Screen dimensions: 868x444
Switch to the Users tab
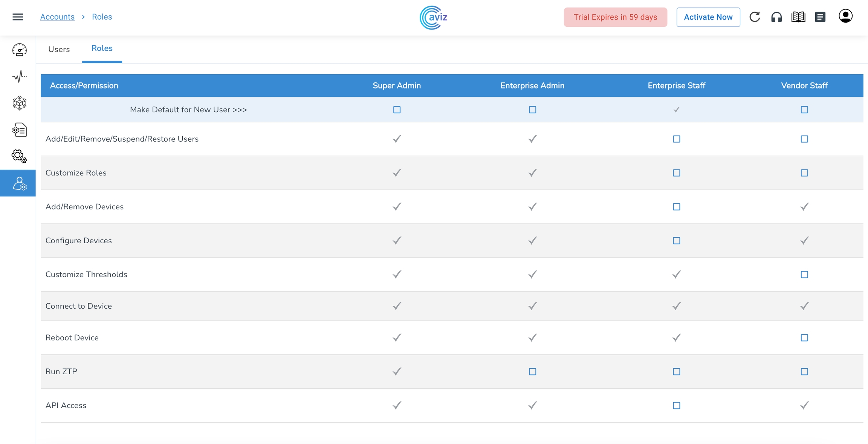coord(59,49)
